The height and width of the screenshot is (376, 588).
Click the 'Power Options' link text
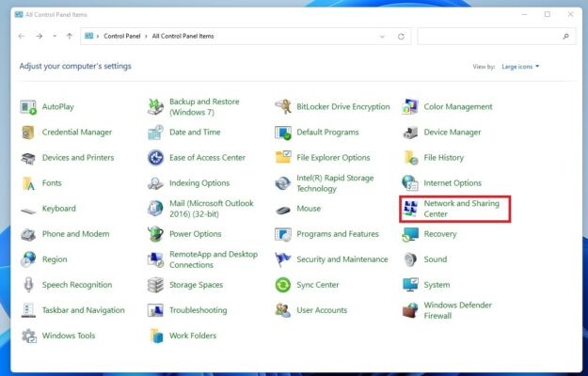click(196, 234)
